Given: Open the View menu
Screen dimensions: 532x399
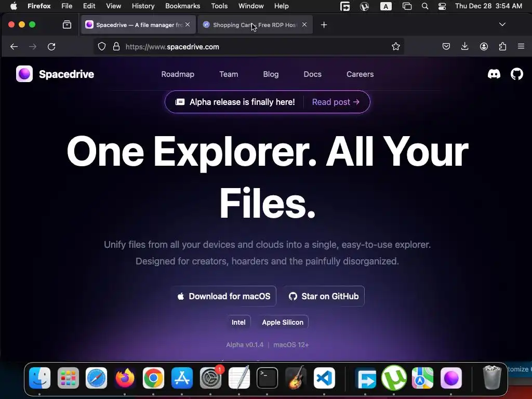Looking at the screenshot, I should point(113,6).
